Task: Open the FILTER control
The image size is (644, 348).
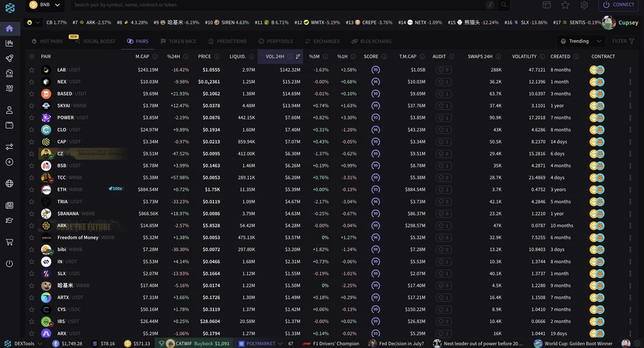Action: click(x=623, y=41)
